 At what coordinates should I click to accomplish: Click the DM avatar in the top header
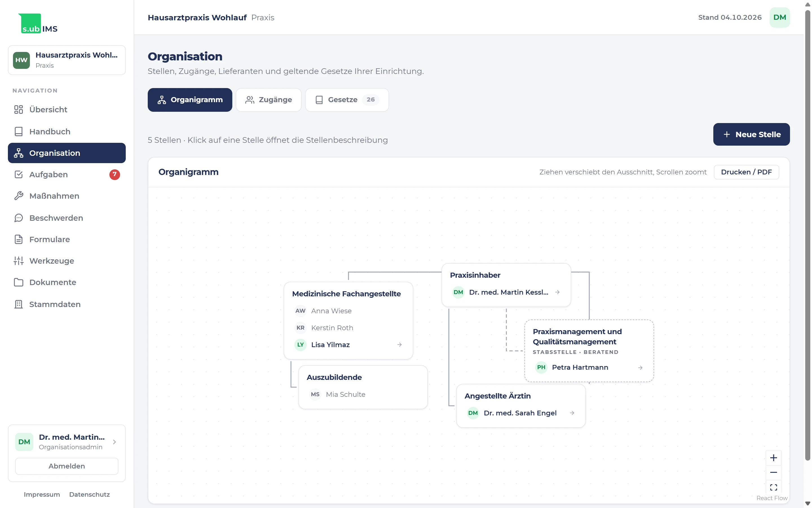pyautogui.click(x=780, y=17)
